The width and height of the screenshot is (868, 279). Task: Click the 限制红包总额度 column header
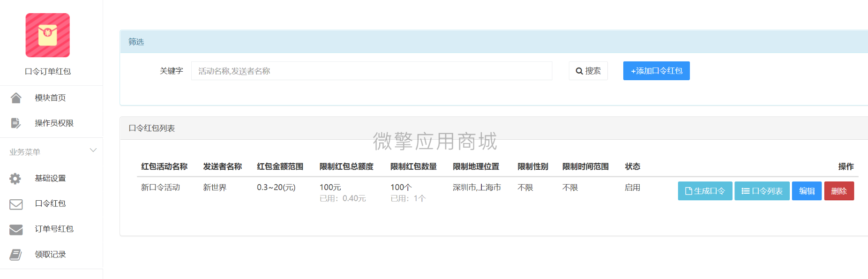(346, 166)
